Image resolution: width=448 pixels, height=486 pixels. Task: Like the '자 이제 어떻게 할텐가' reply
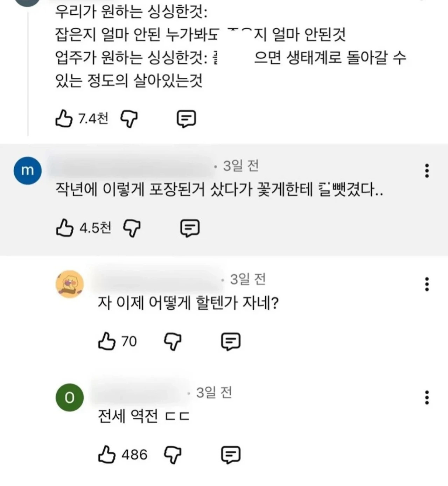107,341
